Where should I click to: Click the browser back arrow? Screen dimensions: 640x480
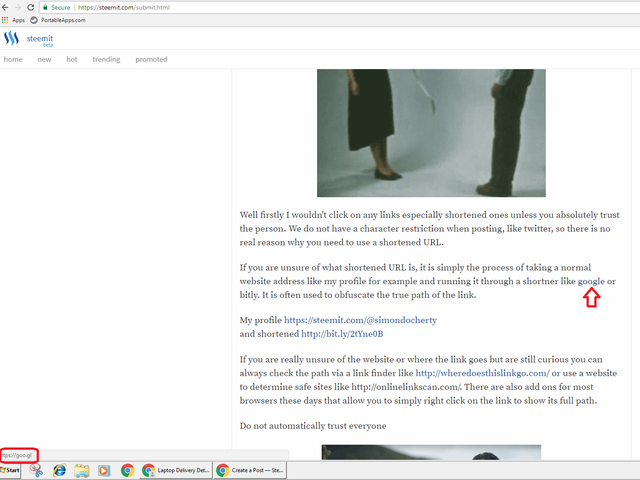pyautogui.click(x=5, y=7)
